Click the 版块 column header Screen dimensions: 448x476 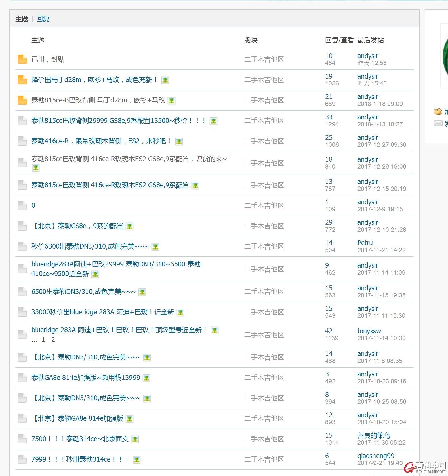[x=251, y=40]
